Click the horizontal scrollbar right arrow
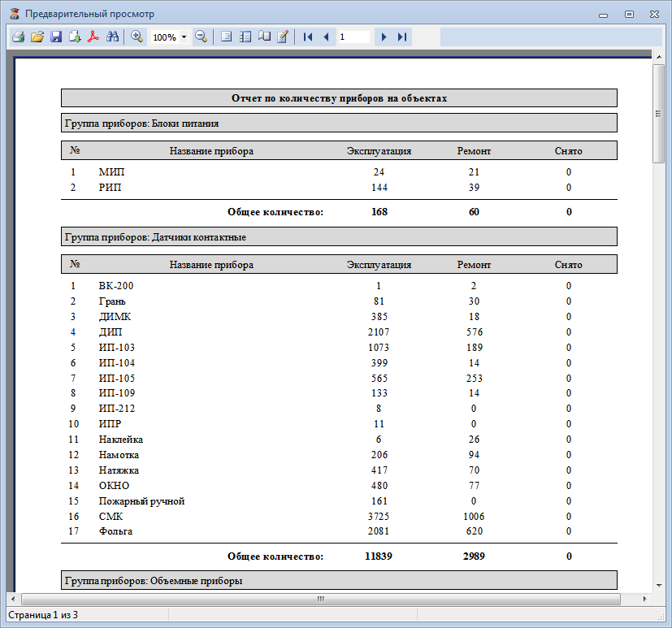This screenshot has width=672, height=628. pos(644,599)
